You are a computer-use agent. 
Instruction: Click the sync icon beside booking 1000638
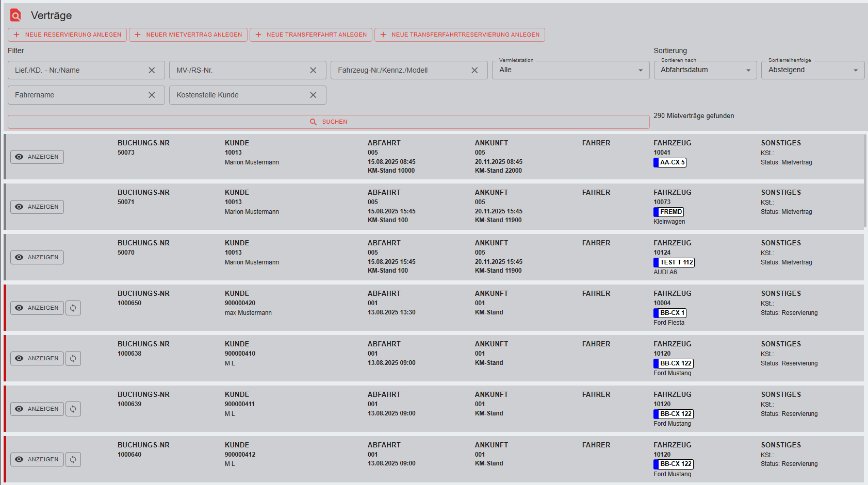pos(73,358)
